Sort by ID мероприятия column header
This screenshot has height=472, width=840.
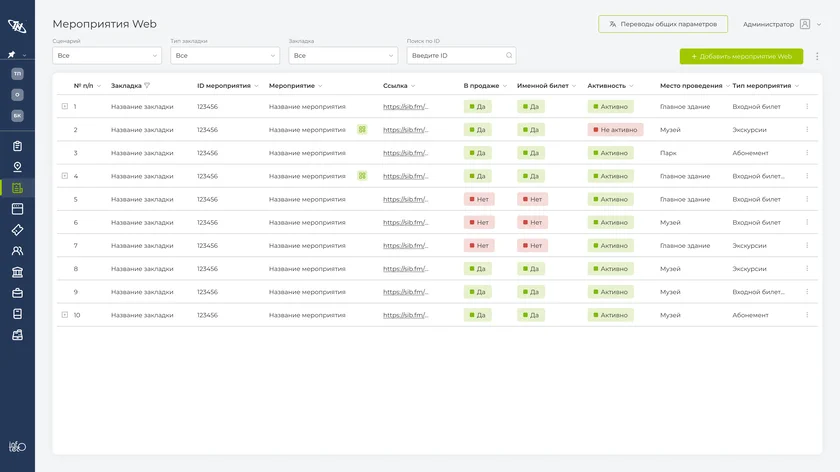pos(228,86)
